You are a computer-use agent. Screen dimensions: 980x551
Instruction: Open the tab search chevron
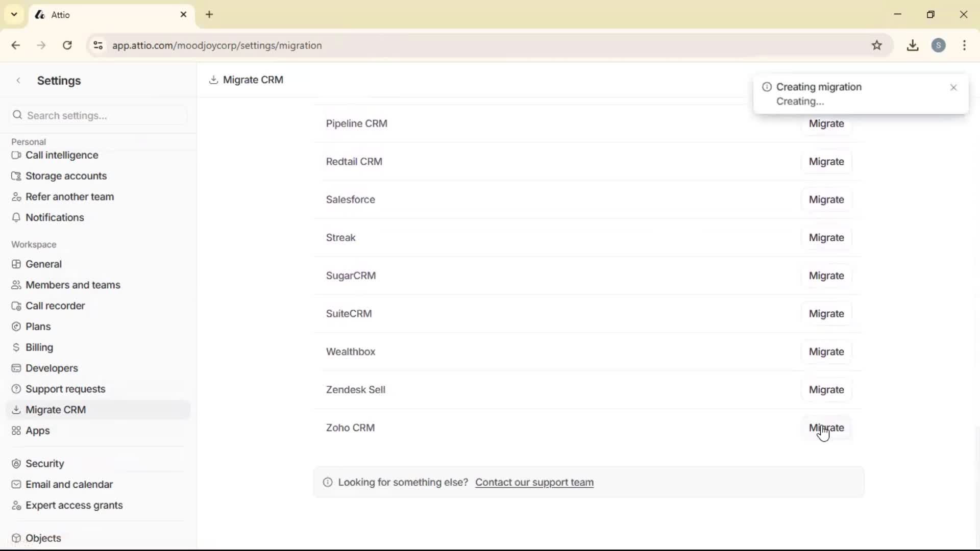click(14, 14)
